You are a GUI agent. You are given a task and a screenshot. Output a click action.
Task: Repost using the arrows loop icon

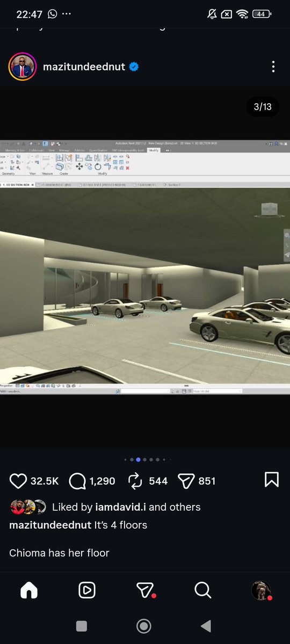click(x=135, y=481)
